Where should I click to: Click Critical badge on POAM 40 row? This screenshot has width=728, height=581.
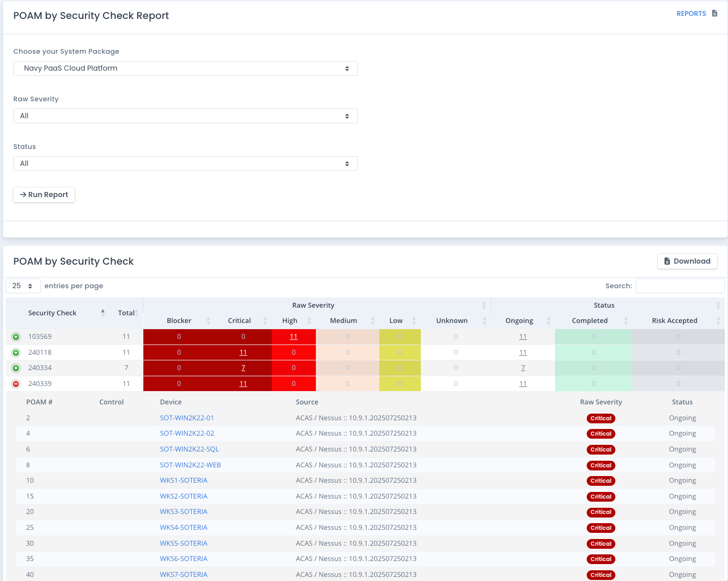coord(601,575)
